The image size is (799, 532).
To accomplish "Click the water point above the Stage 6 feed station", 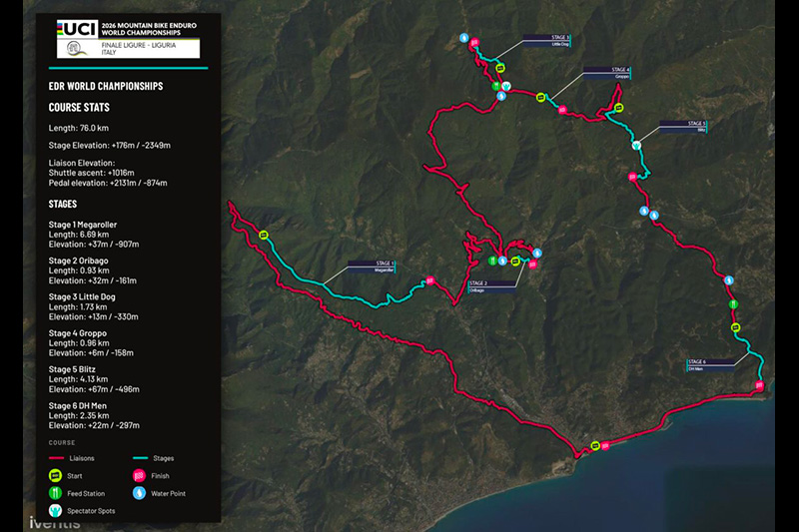I will 729,280.
